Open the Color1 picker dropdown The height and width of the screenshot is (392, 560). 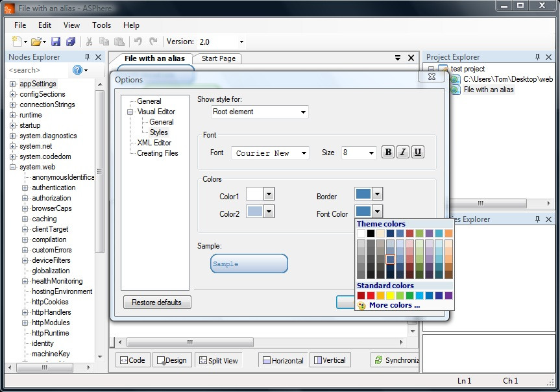coord(269,194)
